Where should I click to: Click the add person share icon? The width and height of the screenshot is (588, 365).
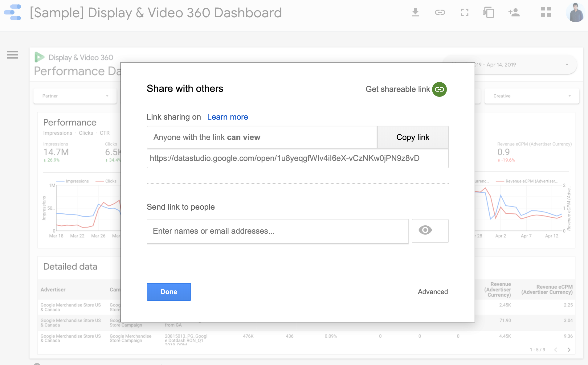tap(513, 12)
